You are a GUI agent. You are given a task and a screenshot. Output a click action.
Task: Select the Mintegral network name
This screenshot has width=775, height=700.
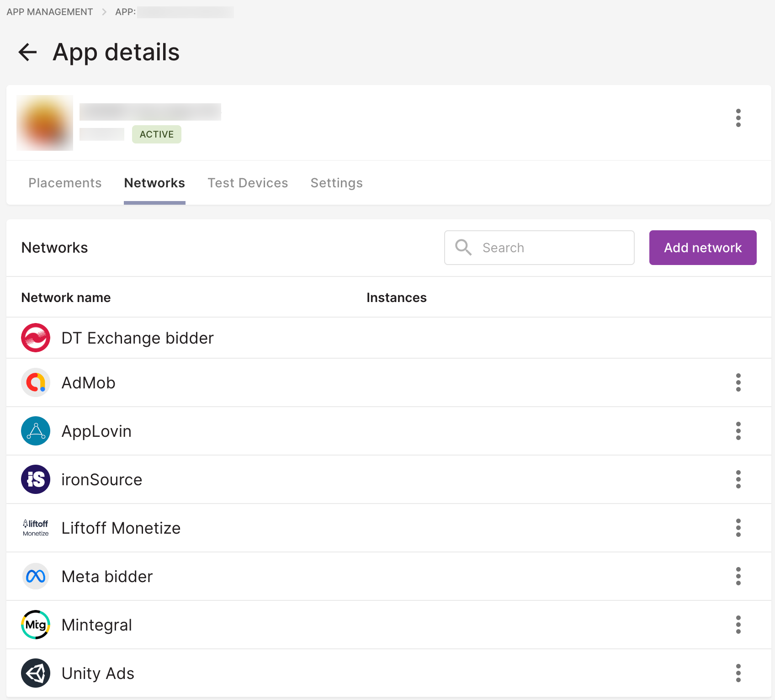click(96, 625)
